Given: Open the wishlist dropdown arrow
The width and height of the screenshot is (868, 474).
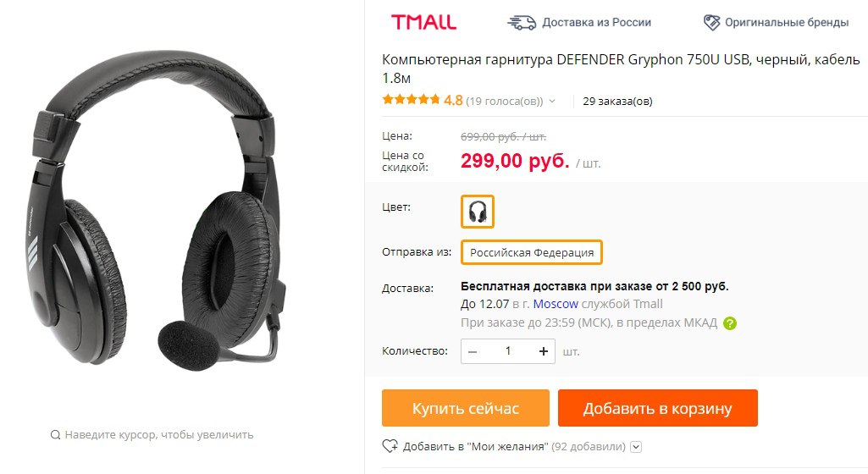Looking at the screenshot, I should pyautogui.click(x=636, y=447).
